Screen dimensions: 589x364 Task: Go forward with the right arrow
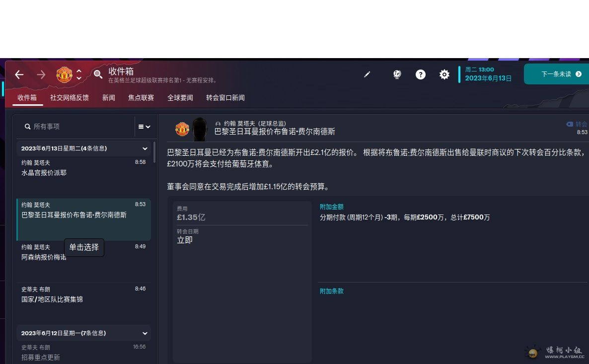click(x=41, y=75)
